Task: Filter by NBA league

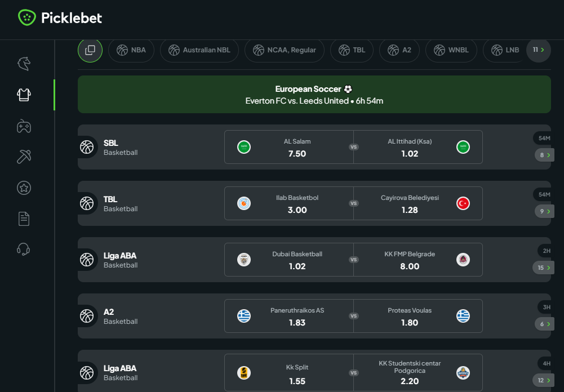Action: click(131, 50)
